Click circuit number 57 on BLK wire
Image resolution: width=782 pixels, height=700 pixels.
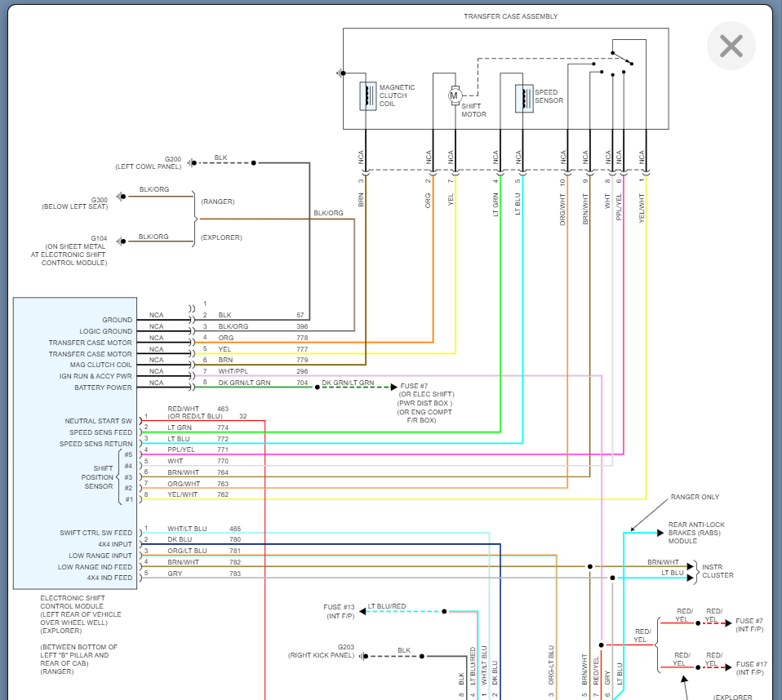pyautogui.click(x=300, y=315)
